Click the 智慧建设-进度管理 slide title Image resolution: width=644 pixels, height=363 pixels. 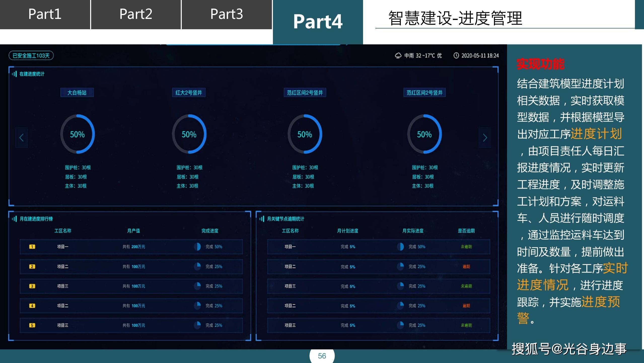[x=455, y=18]
